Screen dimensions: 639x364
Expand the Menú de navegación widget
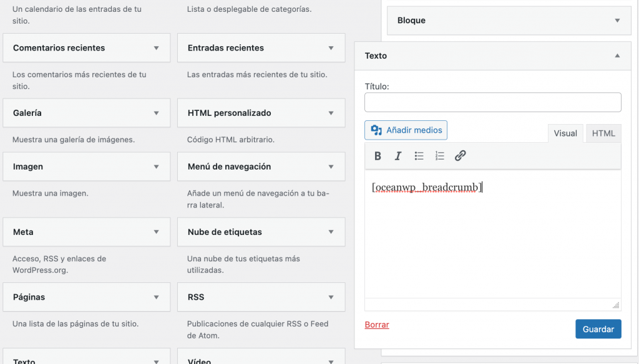[x=331, y=167]
